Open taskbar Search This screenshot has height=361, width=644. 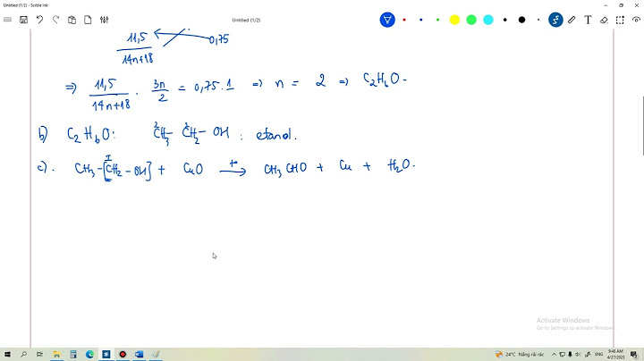click(23, 354)
